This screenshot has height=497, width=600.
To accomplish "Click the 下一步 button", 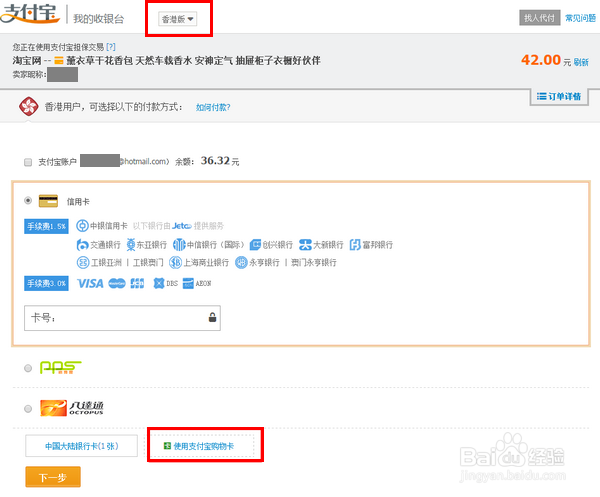I will [53, 477].
